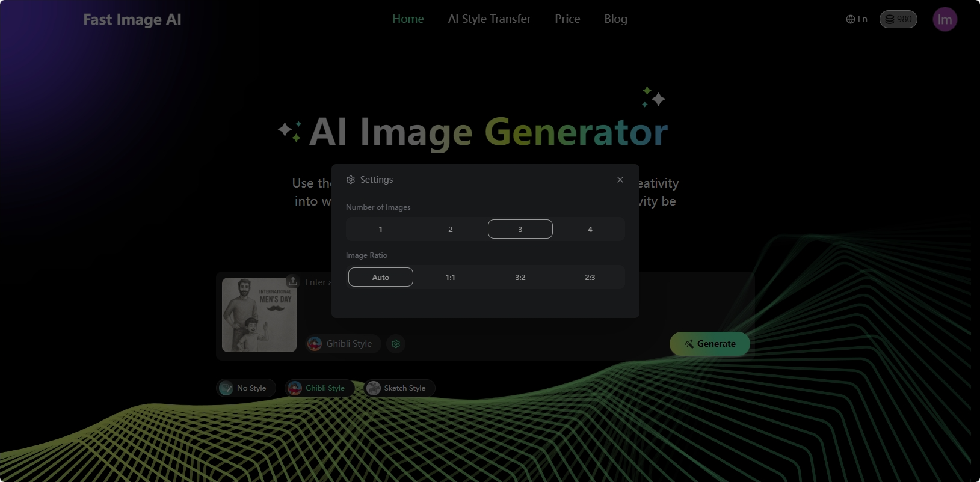Open the Blog page
This screenshot has height=482, width=980.
pos(615,19)
